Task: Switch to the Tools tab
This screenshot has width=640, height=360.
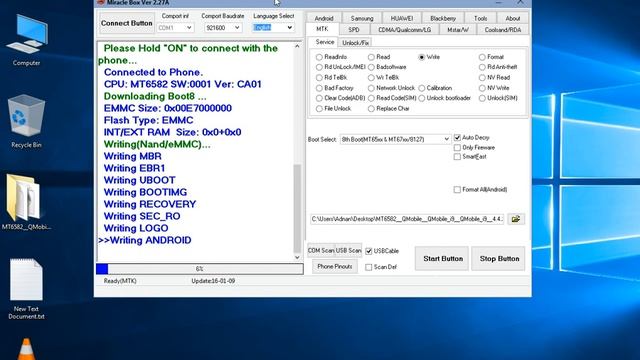Action: [480, 18]
